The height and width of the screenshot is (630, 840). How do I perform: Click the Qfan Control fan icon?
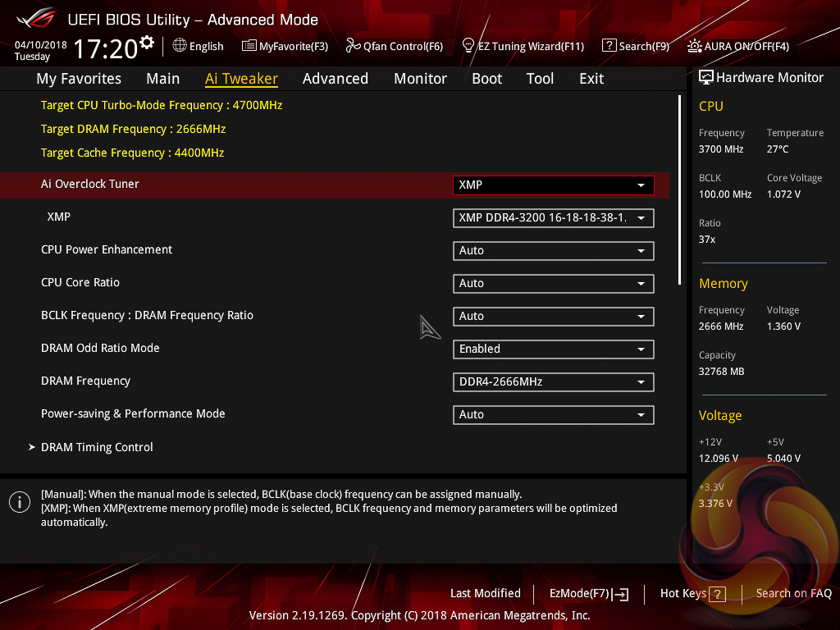pos(353,46)
